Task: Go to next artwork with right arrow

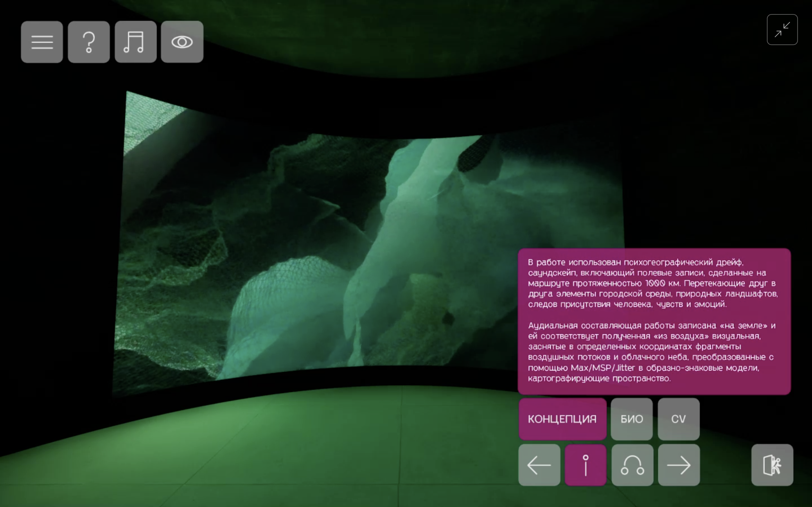Action: tap(679, 465)
